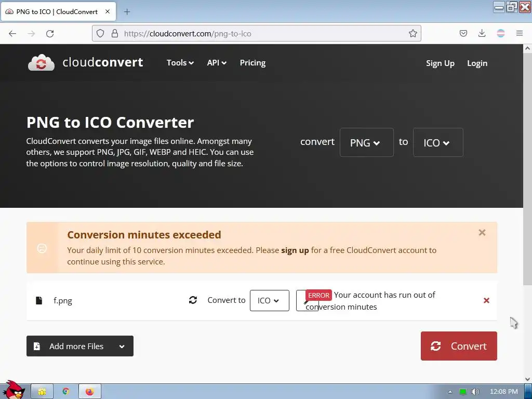Click the PNG to ICO Converter heading
This screenshot has height=399, width=532.
click(110, 122)
